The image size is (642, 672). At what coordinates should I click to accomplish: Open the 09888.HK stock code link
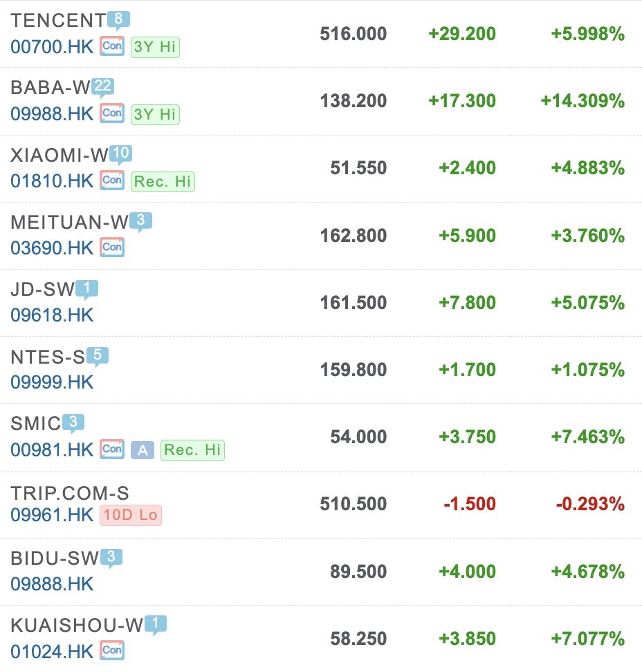pos(52,584)
